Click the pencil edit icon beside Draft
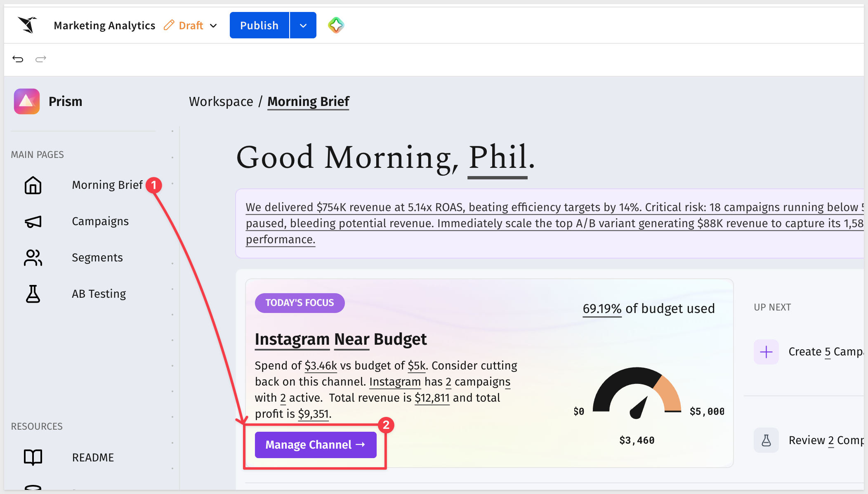Image resolution: width=868 pixels, height=494 pixels. coord(169,25)
